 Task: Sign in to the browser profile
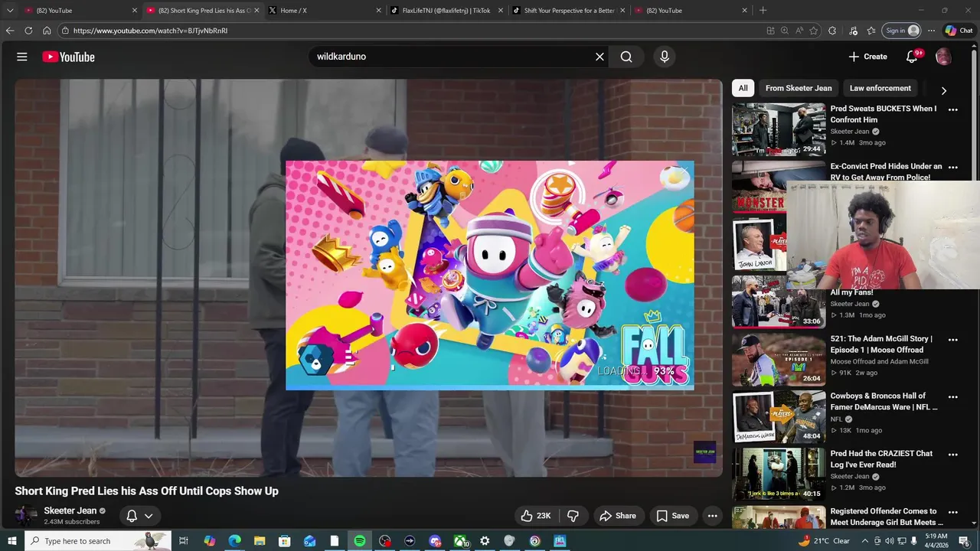point(902,31)
